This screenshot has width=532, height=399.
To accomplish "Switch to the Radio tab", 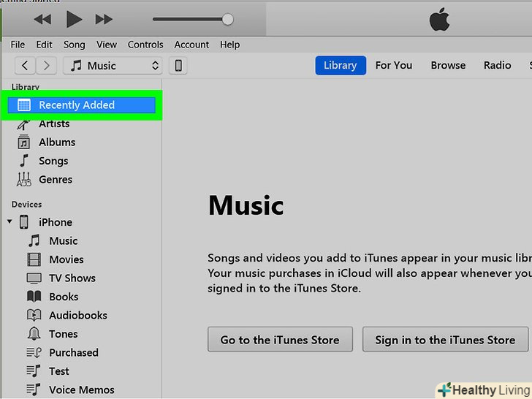I will pos(498,65).
